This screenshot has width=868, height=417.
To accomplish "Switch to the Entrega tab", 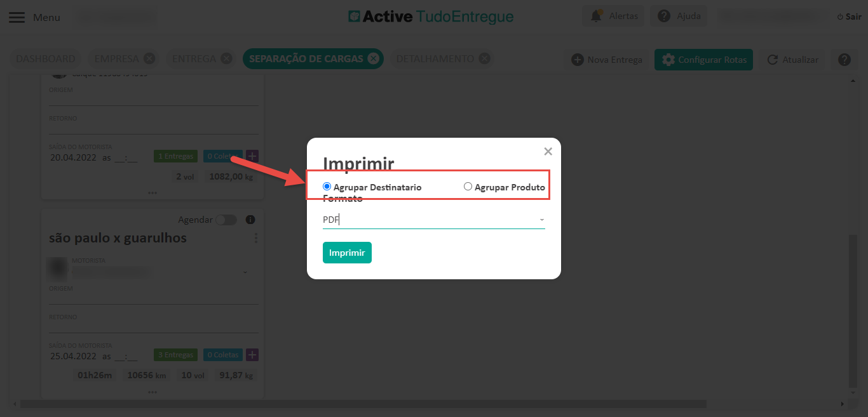I will pos(194,59).
